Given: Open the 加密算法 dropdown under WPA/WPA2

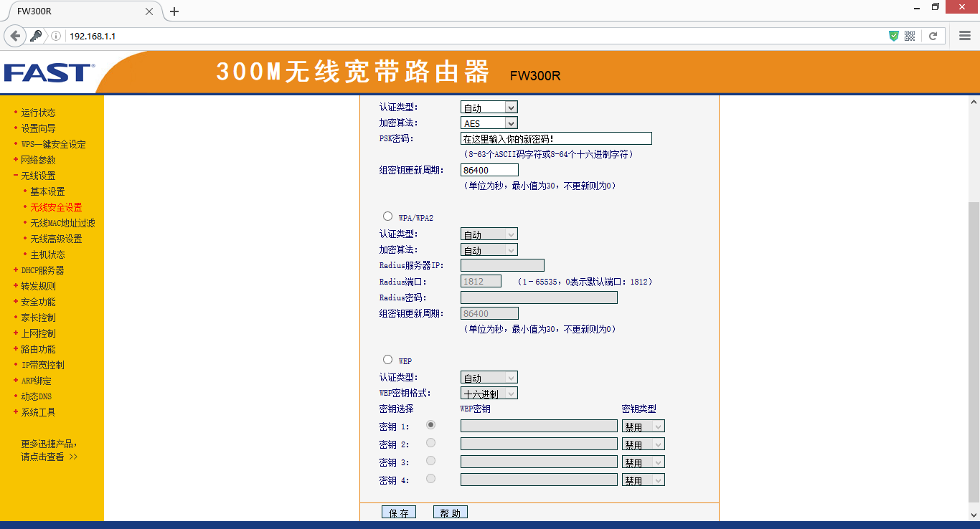Looking at the screenshot, I should pyautogui.click(x=489, y=250).
